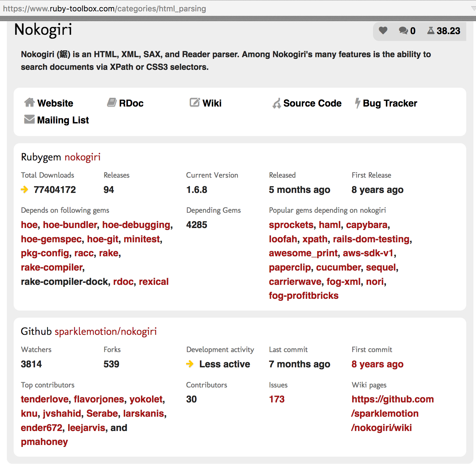Click the Source Code fork icon
This screenshot has height=469, width=476.
click(x=277, y=103)
